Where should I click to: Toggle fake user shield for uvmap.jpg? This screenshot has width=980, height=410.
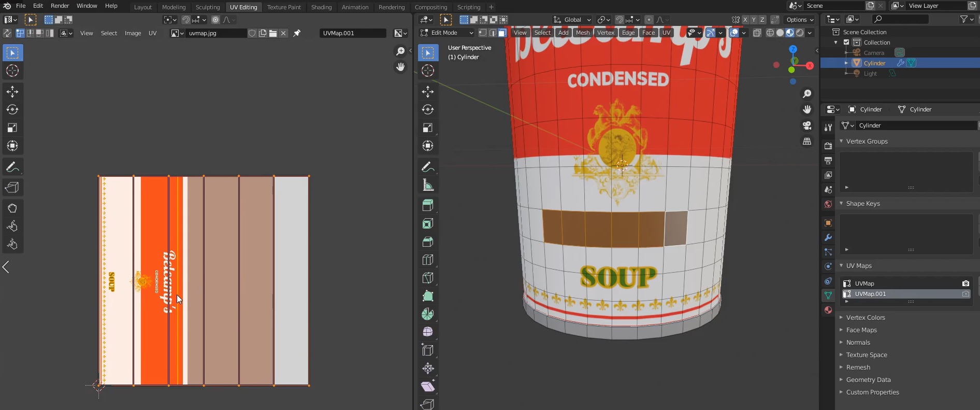coord(252,33)
